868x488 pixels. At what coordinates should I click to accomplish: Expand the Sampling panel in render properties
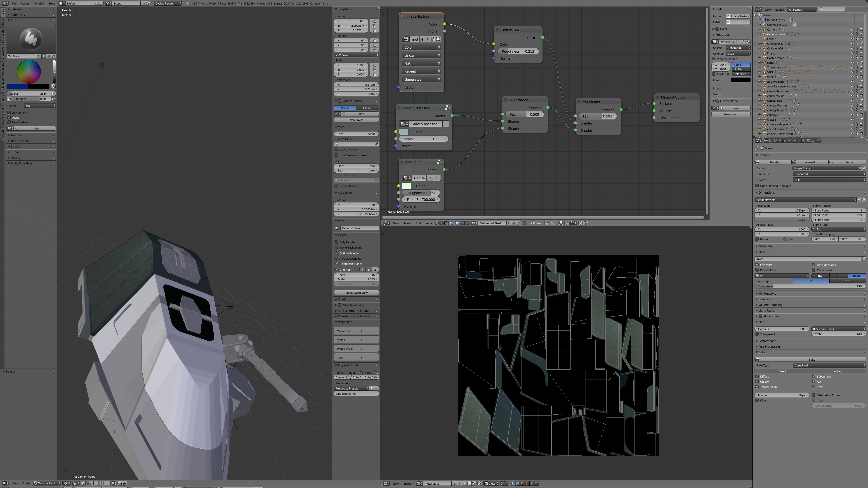764,299
